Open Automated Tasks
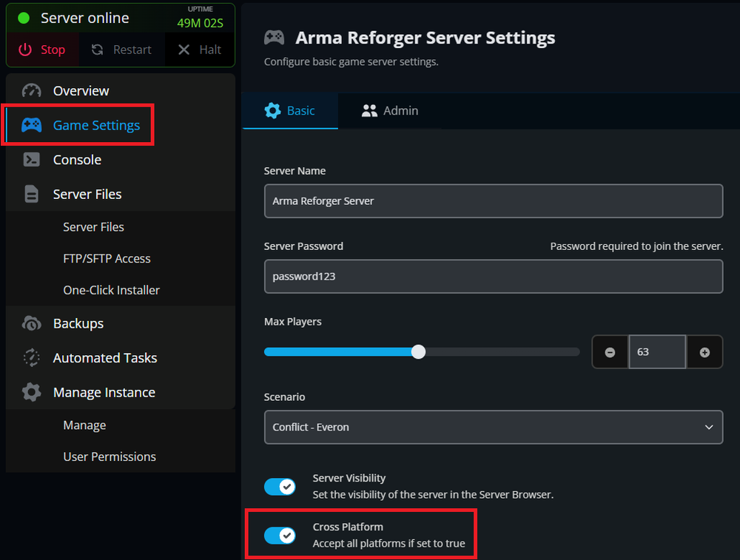The width and height of the screenshot is (740, 560). pyautogui.click(x=121, y=357)
